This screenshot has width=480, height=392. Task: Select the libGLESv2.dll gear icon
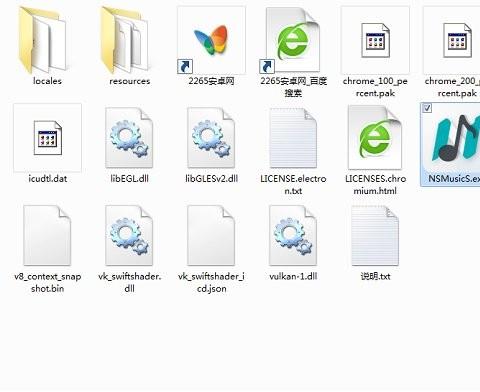(x=211, y=138)
